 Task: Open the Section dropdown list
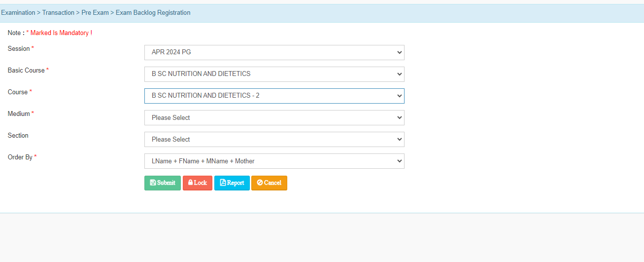click(274, 139)
